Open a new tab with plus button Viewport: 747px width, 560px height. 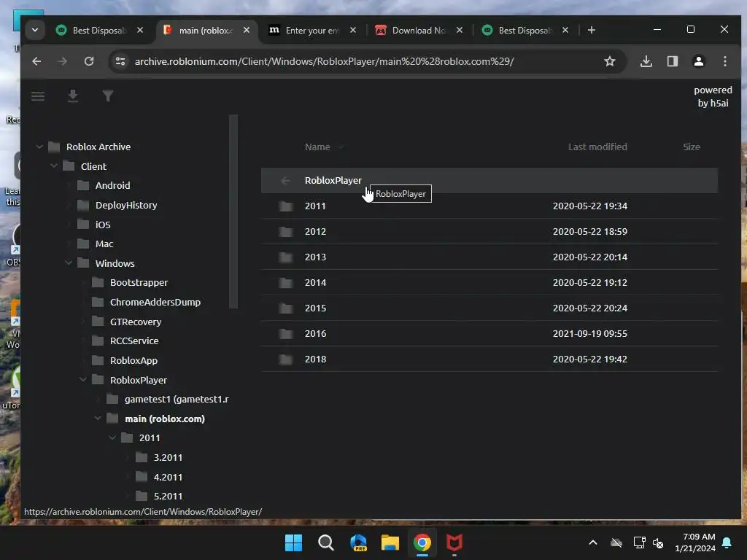pyautogui.click(x=591, y=30)
